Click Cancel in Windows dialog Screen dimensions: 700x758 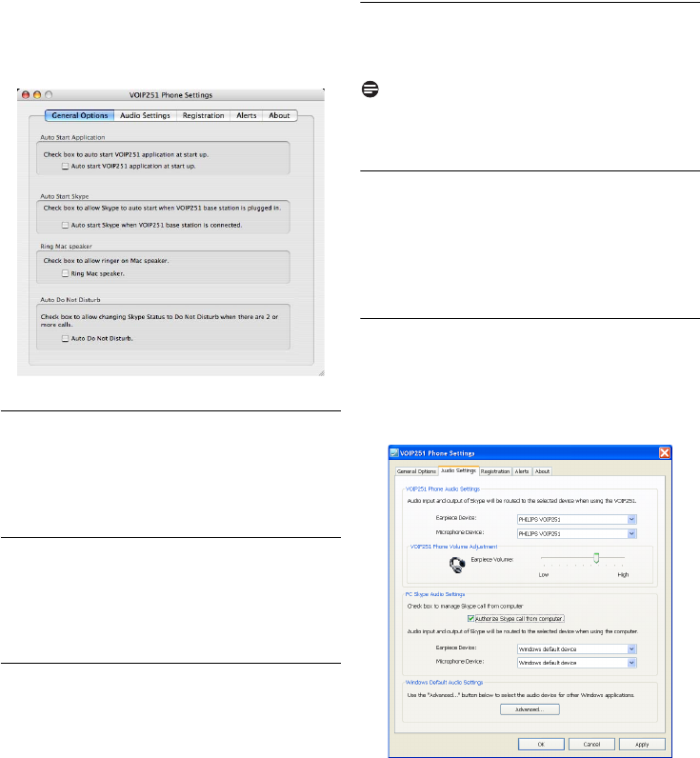tap(591, 744)
